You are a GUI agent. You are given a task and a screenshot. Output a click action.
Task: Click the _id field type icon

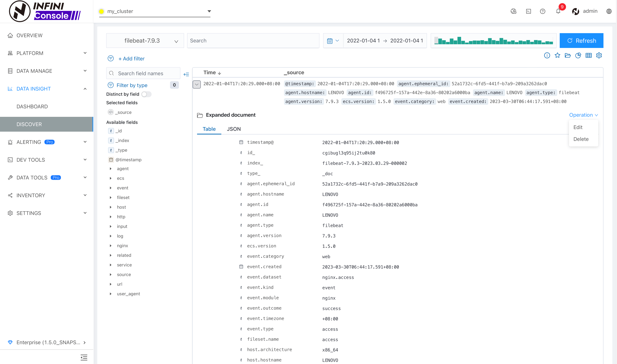click(111, 131)
